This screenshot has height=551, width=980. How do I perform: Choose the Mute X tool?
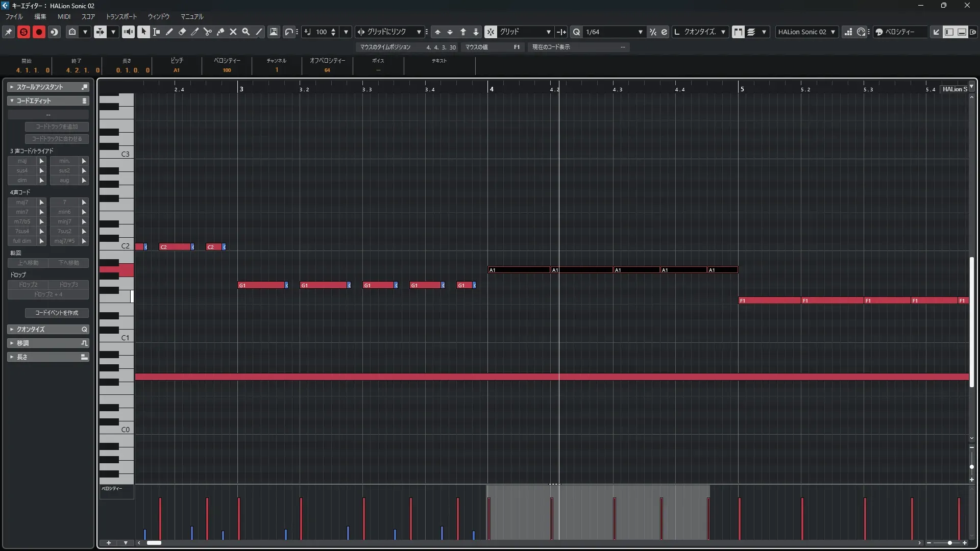tap(233, 32)
